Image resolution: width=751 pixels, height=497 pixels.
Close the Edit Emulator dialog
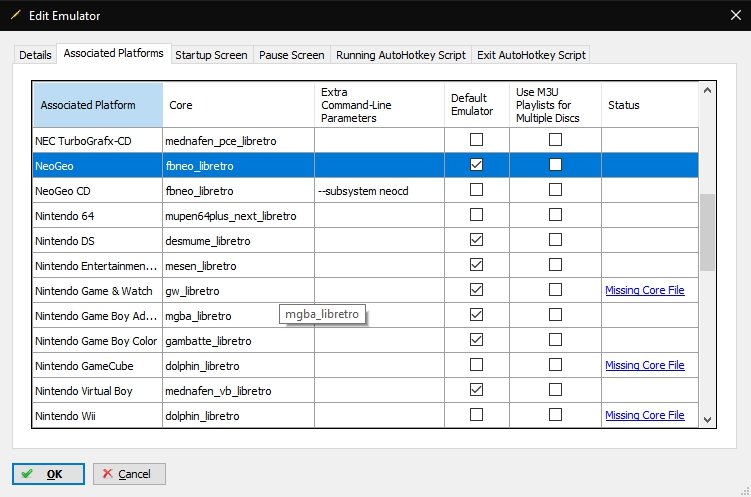coord(736,15)
